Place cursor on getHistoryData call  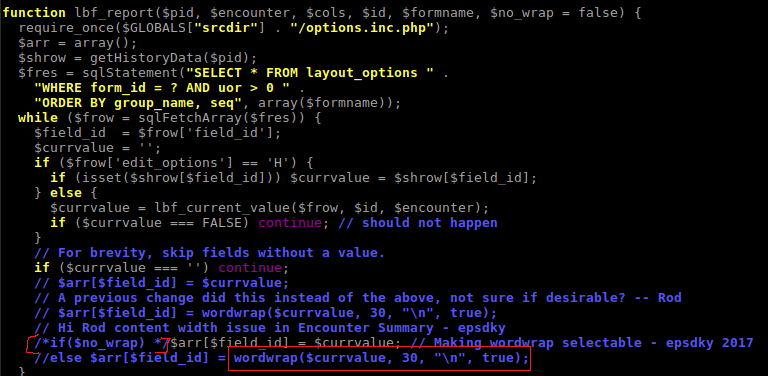tap(169, 58)
